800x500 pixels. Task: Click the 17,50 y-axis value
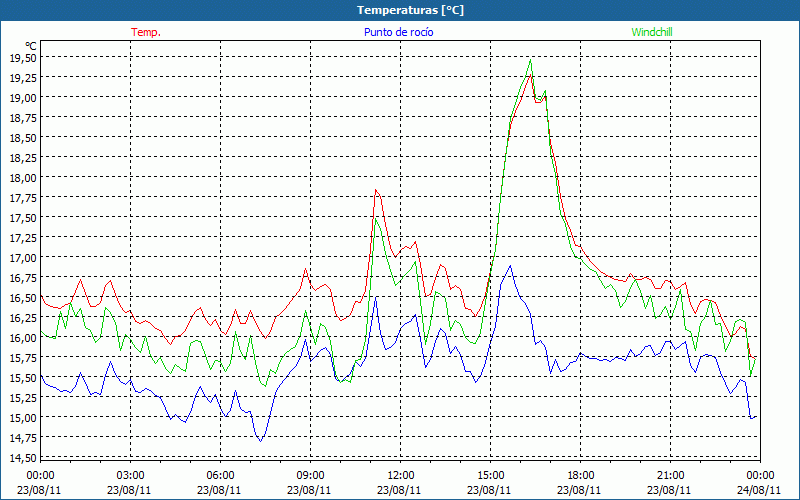click(23, 218)
